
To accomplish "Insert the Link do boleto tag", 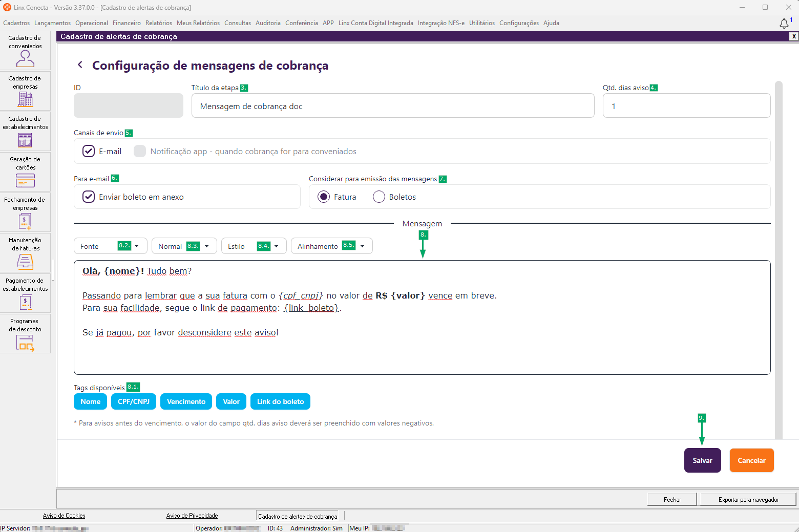I will click(x=280, y=401).
